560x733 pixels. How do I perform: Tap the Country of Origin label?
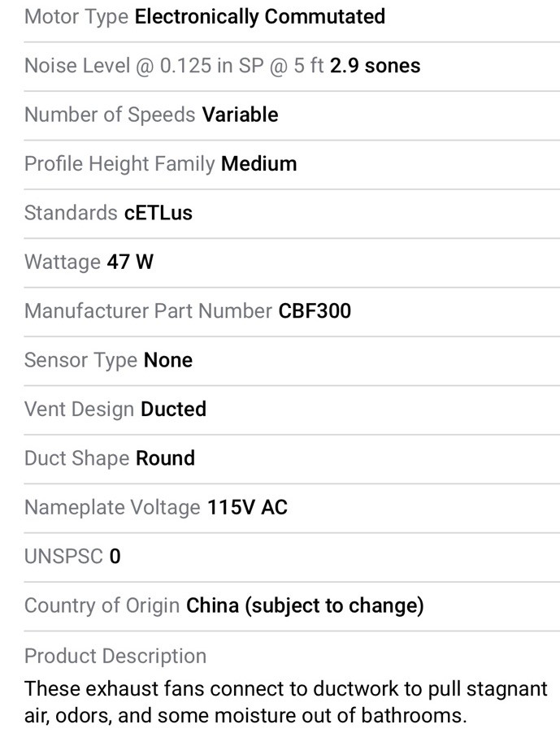[102, 605]
